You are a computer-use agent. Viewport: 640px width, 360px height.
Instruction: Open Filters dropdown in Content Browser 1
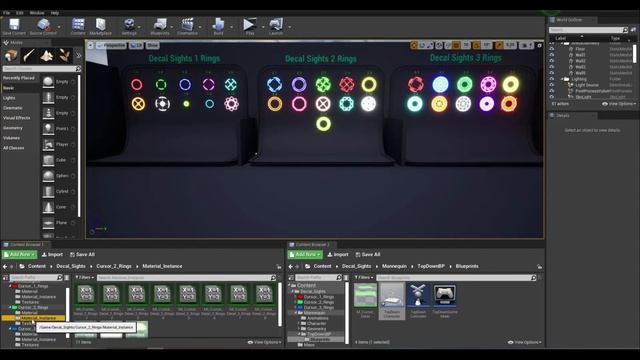[x=84, y=278]
